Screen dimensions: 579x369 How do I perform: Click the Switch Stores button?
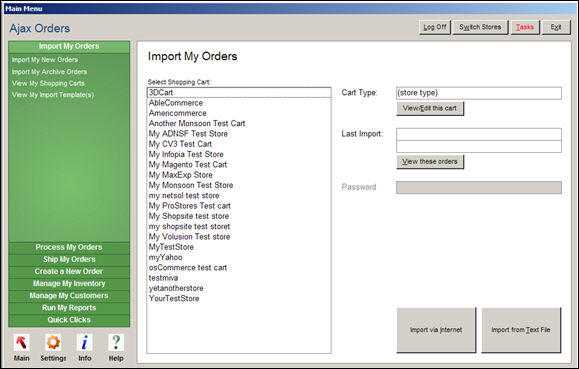[480, 27]
